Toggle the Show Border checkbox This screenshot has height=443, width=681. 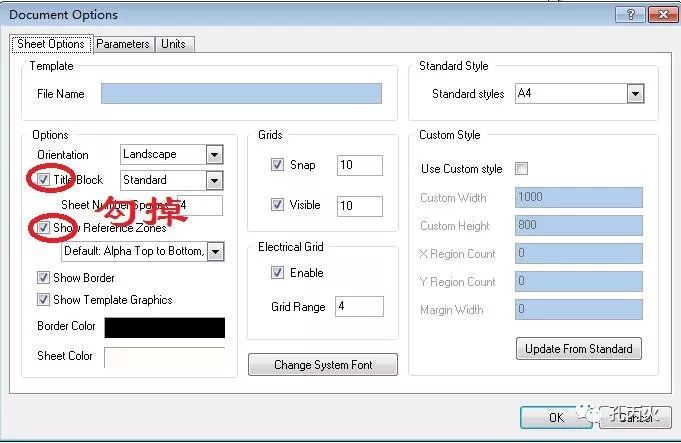(x=43, y=278)
